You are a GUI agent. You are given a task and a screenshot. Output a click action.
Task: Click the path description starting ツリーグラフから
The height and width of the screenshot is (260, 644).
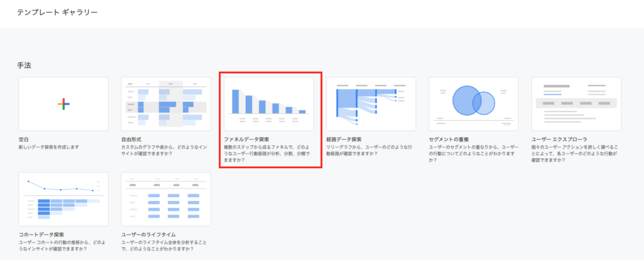click(x=369, y=150)
